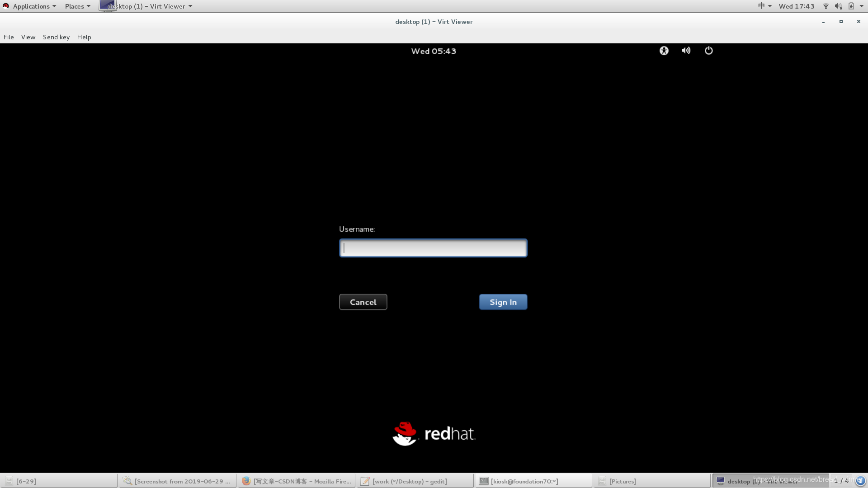Switch to the gedit work taskbar window
The width and height of the screenshot is (868, 488).
pos(415,481)
